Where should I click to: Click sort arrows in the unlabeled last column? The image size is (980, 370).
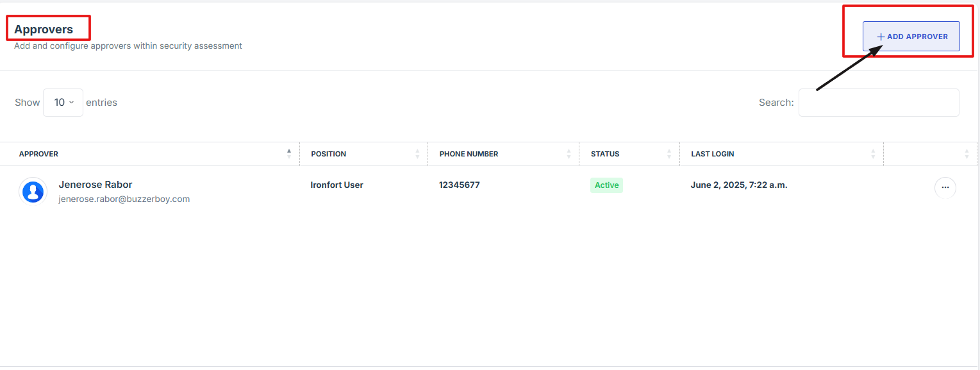pyautogui.click(x=967, y=154)
